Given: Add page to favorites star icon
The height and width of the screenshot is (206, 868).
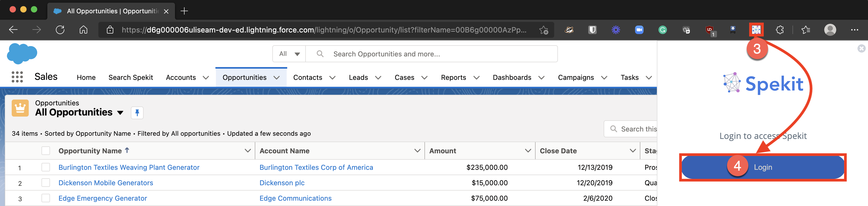Looking at the screenshot, I should [544, 30].
